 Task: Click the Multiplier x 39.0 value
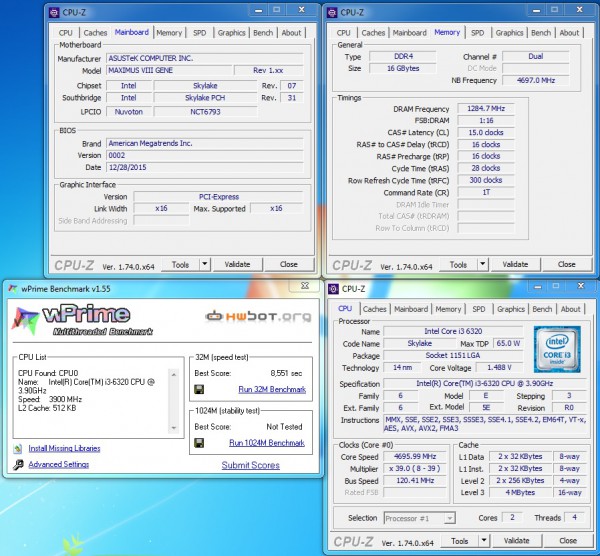[x=415, y=469]
